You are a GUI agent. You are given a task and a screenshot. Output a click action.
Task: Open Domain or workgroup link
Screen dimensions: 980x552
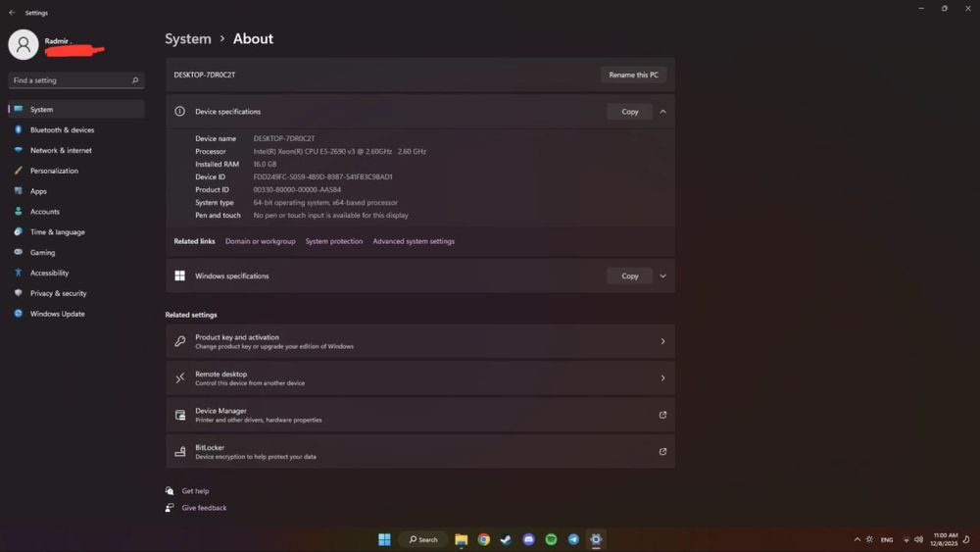tap(260, 241)
